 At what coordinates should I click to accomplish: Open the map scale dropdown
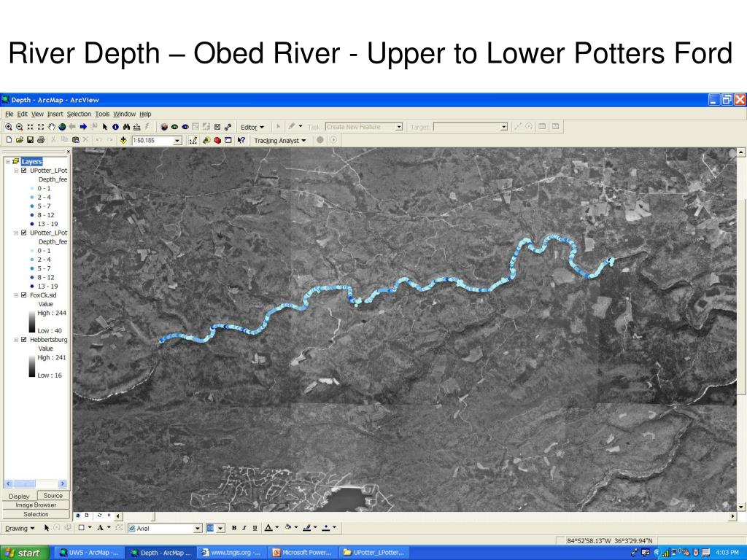(x=177, y=141)
